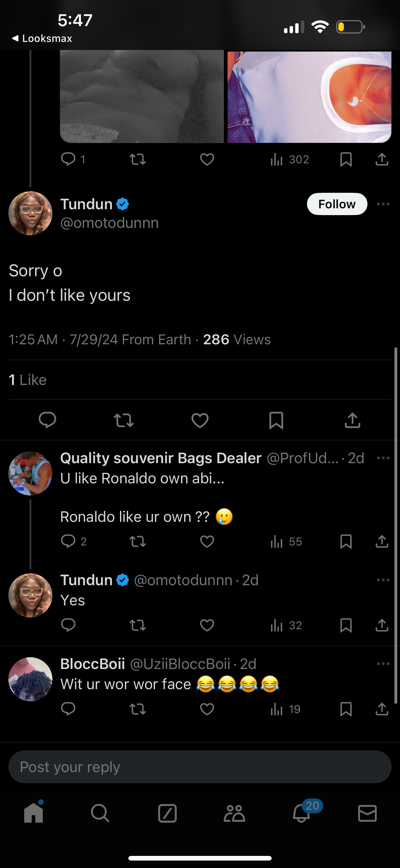Open more options on BloccBoii reply
The image size is (400, 868).
point(383,664)
